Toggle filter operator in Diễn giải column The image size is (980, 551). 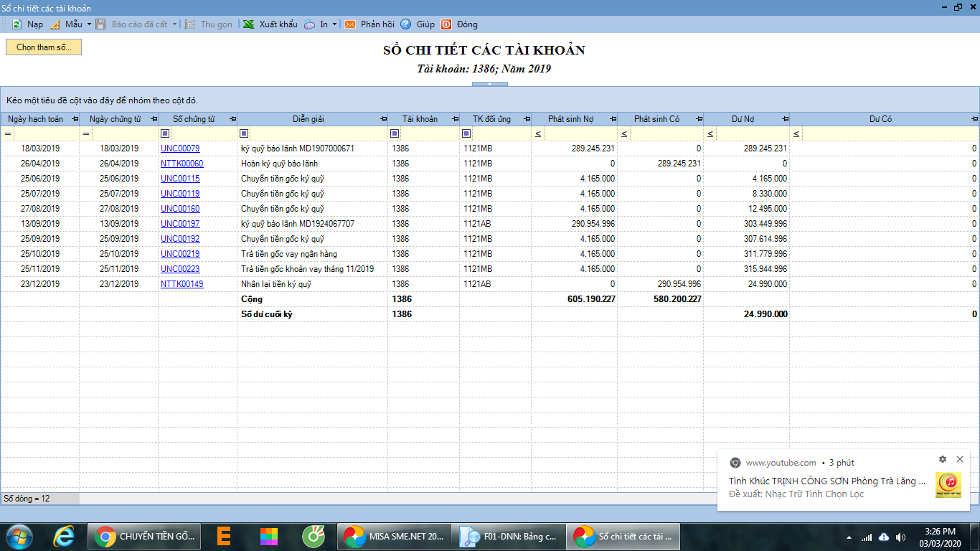point(244,133)
